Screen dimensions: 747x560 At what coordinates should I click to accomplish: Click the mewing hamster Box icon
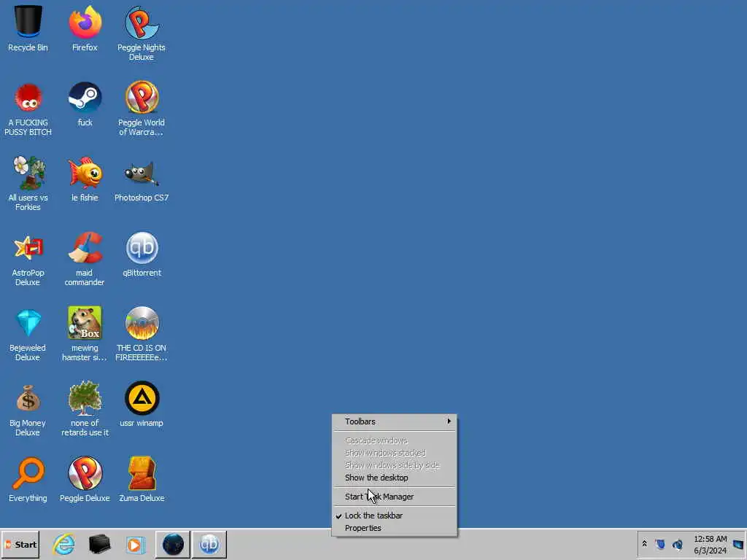pyautogui.click(x=85, y=323)
